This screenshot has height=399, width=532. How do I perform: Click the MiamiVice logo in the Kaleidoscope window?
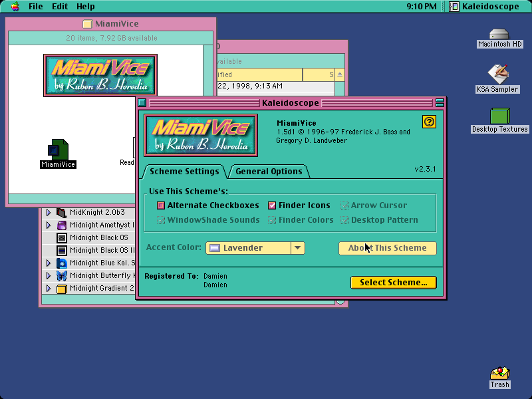[x=201, y=136]
